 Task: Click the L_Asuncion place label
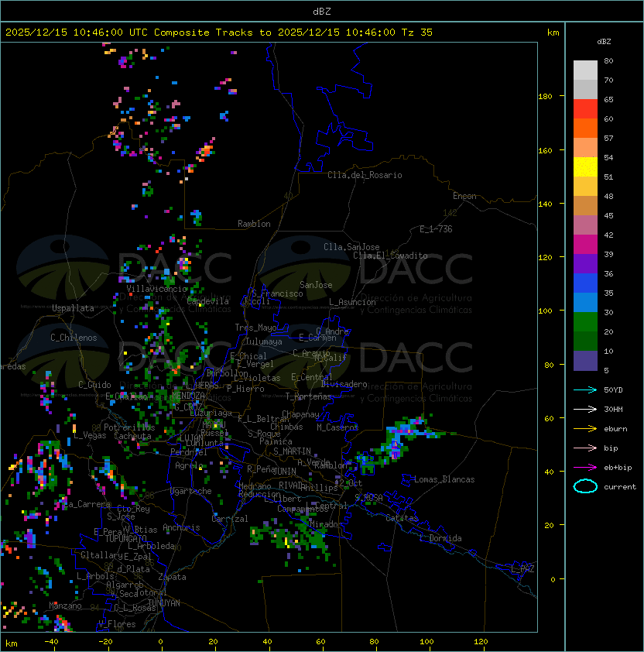[352, 302]
